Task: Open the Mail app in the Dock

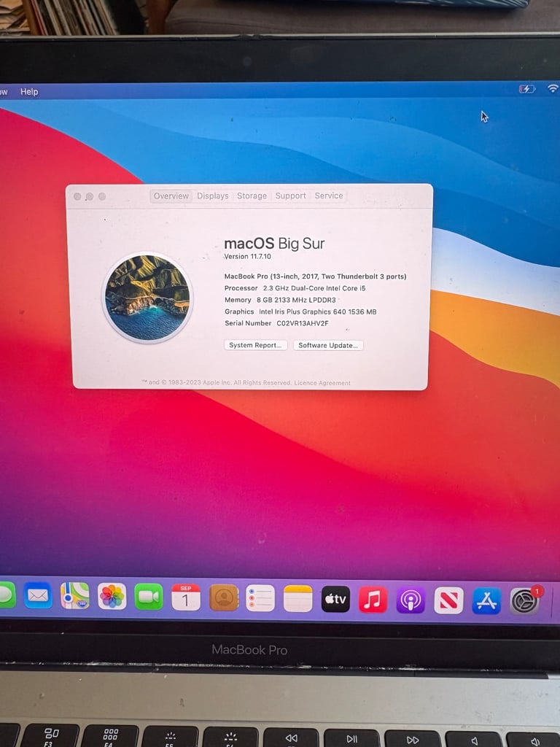Action: (38, 595)
